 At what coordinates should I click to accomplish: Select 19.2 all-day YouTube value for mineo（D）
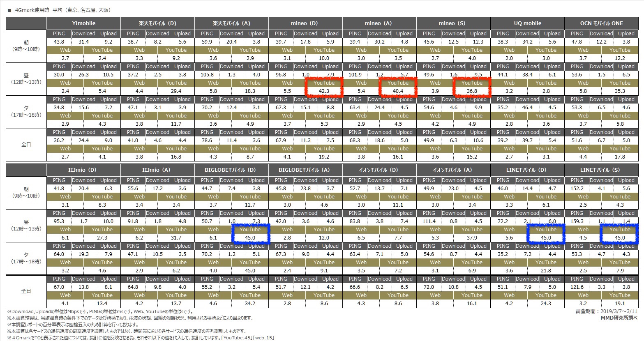coord(324,157)
